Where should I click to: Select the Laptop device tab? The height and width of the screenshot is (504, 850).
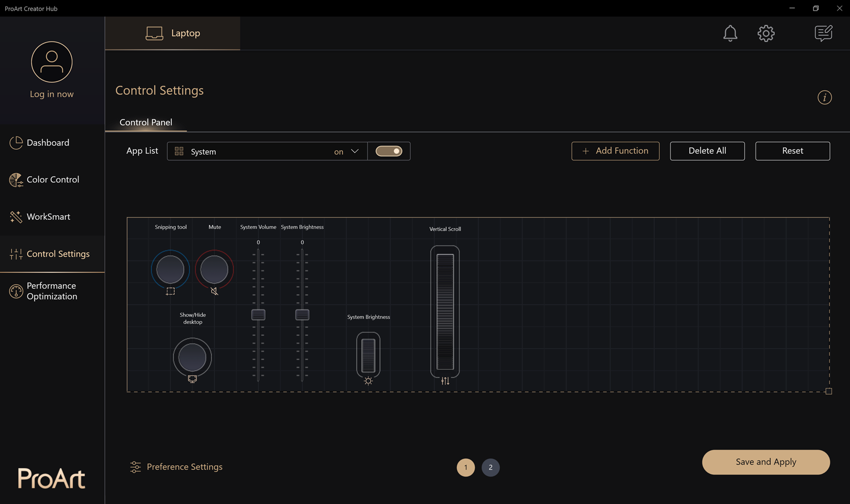173,33
